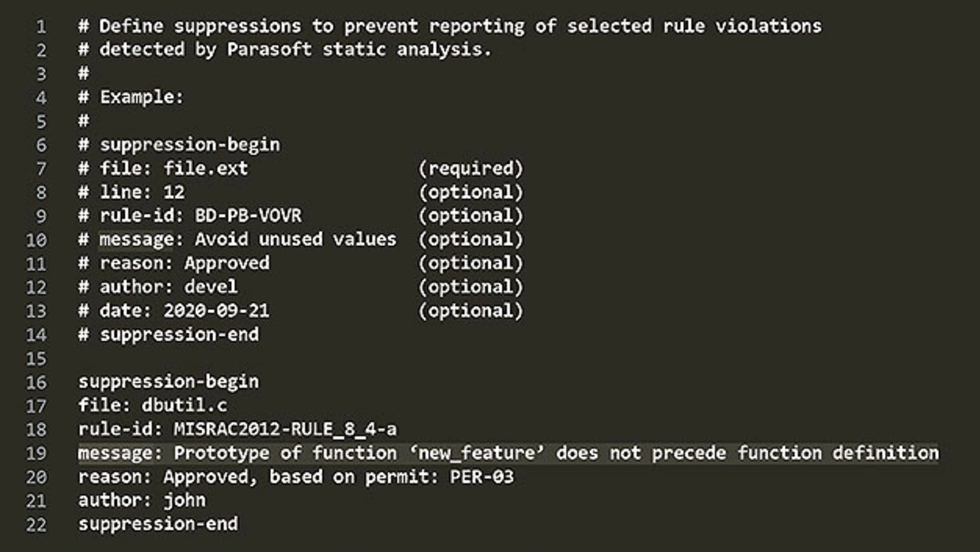This screenshot has width=980, height=552.
Task: Click the '# Example:' comment line
Action: pyautogui.click(x=131, y=98)
